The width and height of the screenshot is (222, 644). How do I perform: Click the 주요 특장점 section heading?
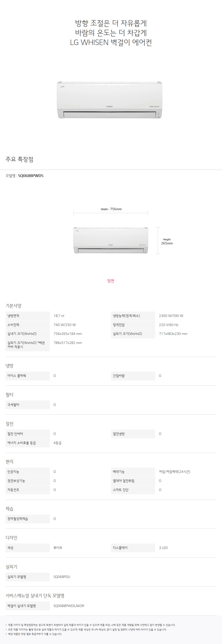(19, 159)
